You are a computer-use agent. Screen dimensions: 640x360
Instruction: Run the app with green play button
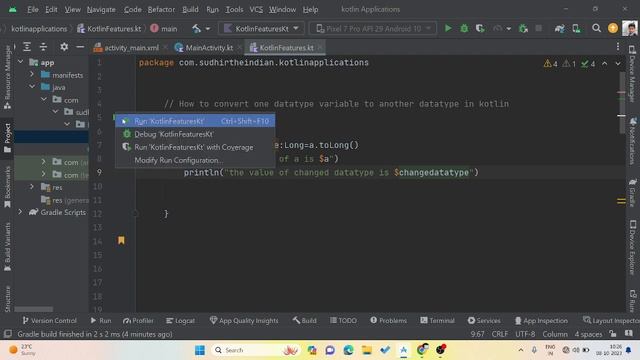448,29
